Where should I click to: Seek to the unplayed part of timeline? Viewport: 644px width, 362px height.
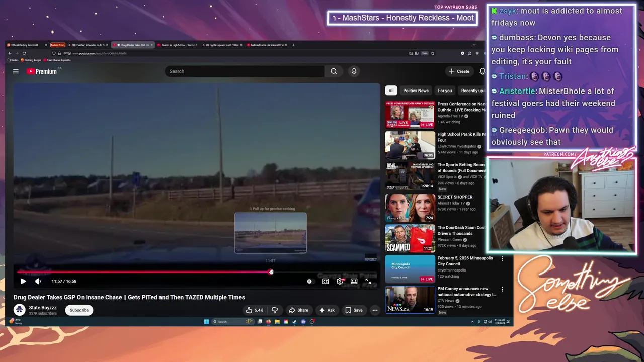click(325, 272)
